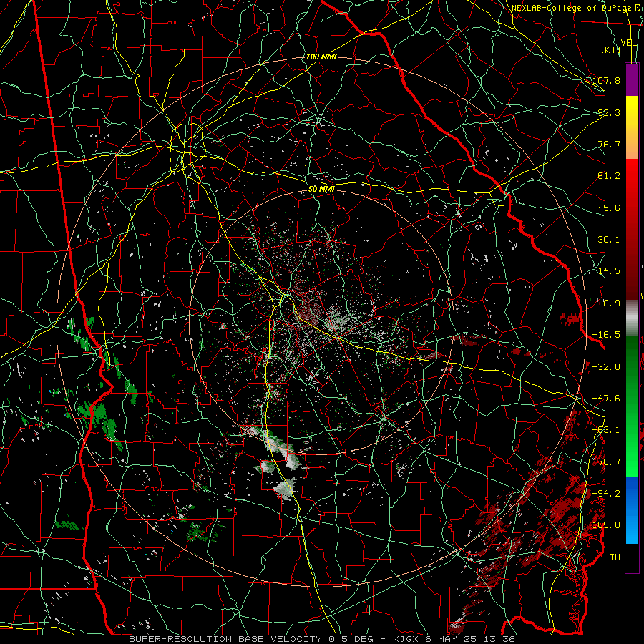Viewport: 644px width, 644px height.
Task: Click the -32.0 velocity scale value
Action: point(606,367)
